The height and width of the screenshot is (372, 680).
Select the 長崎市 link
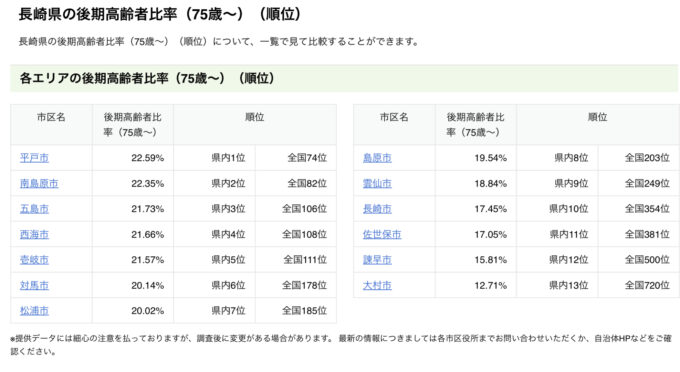click(x=377, y=209)
